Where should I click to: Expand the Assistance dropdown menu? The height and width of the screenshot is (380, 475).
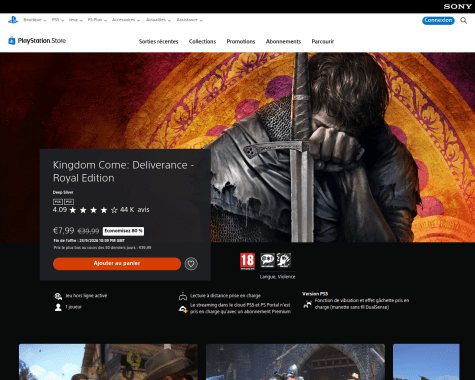[190, 20]
